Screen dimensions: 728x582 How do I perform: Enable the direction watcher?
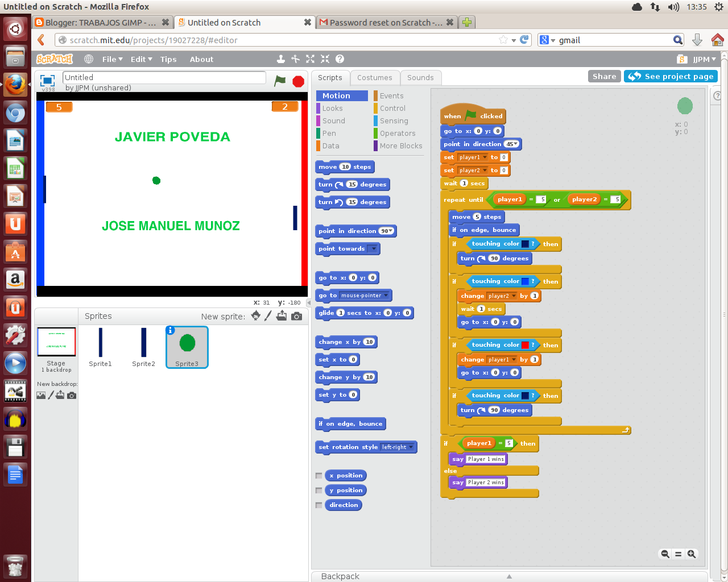tap(318, 505)
